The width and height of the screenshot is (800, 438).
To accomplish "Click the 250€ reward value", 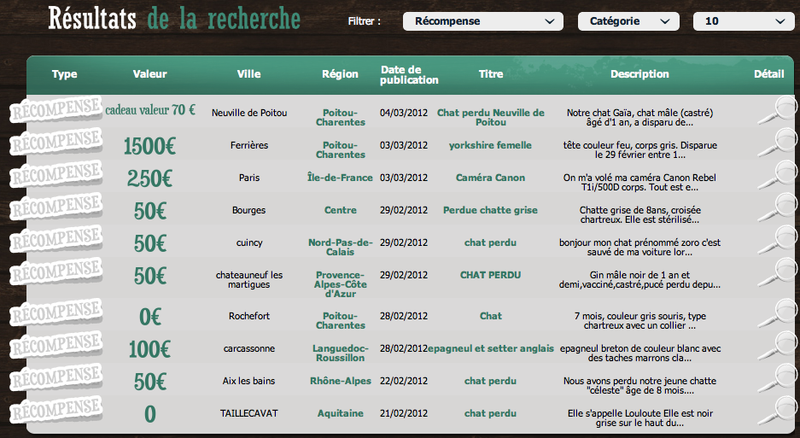I will 150,179.
